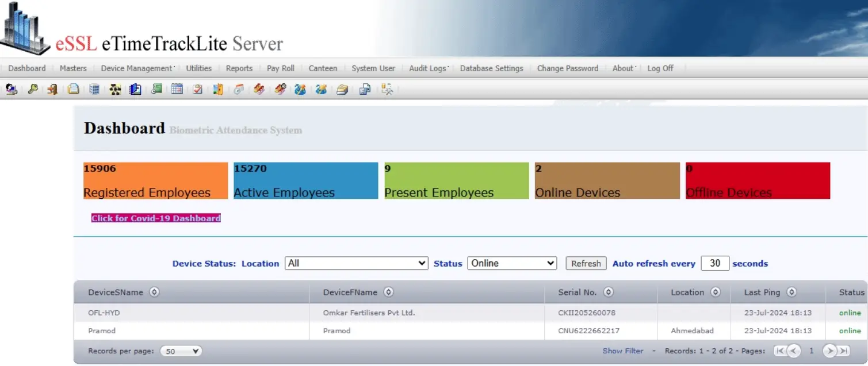
Task: Open the System User menu
Action: (x=373, y=68)
